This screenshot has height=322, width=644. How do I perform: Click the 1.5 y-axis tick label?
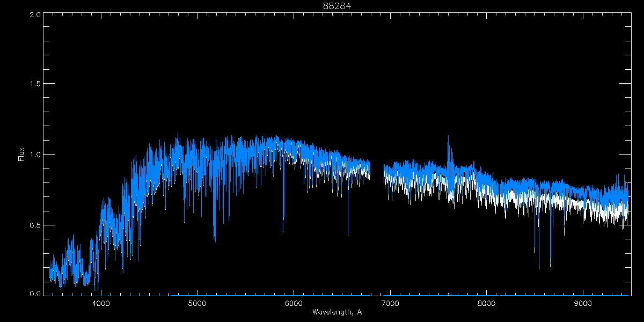[35, 84]
